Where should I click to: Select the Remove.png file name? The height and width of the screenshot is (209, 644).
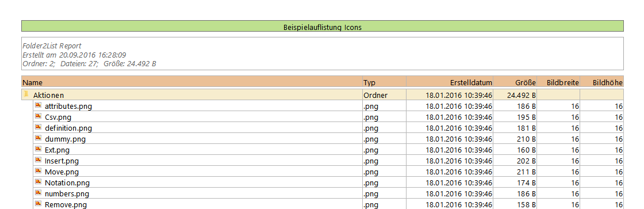(66, 204)
